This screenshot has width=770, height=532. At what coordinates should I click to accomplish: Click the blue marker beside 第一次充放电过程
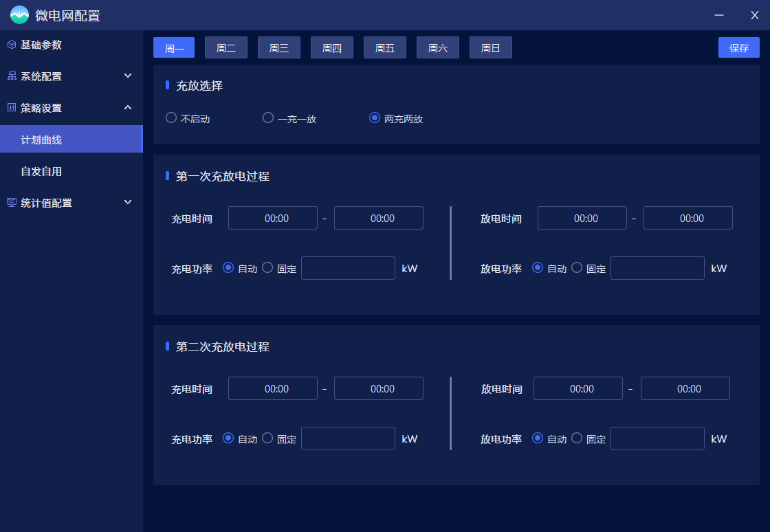coord(167,177)
